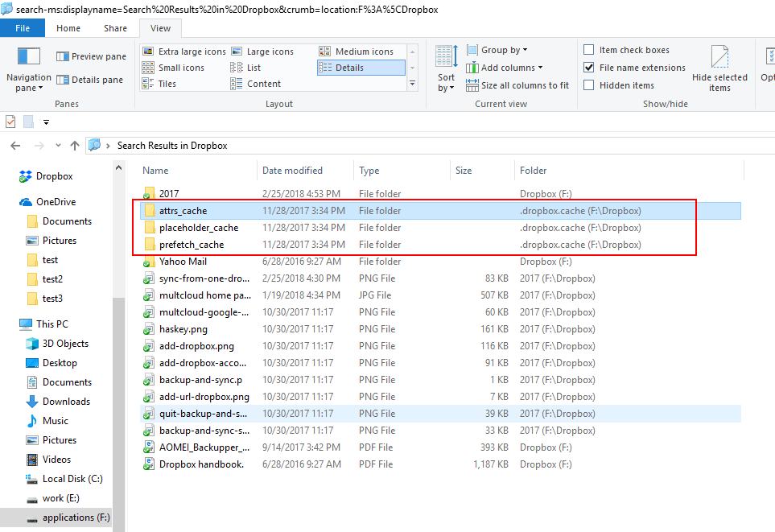
Task: Open the File menu
Action: (x=23, y=27)
